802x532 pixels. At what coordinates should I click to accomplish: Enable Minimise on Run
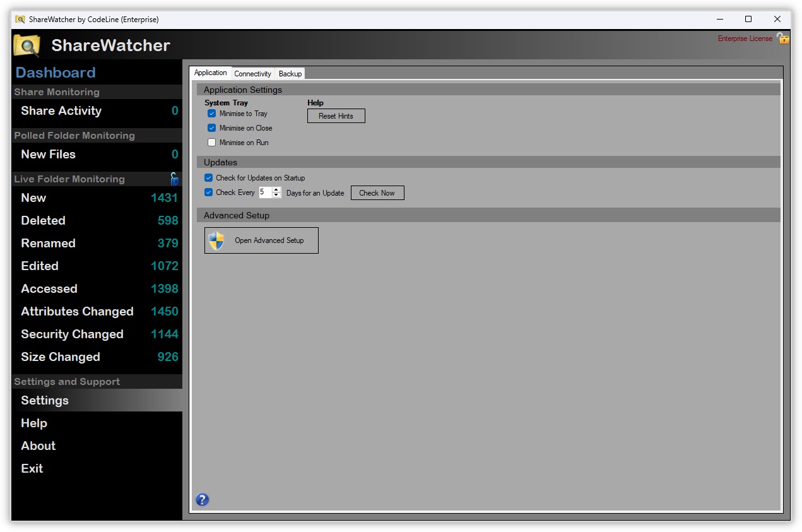point(211,142)
